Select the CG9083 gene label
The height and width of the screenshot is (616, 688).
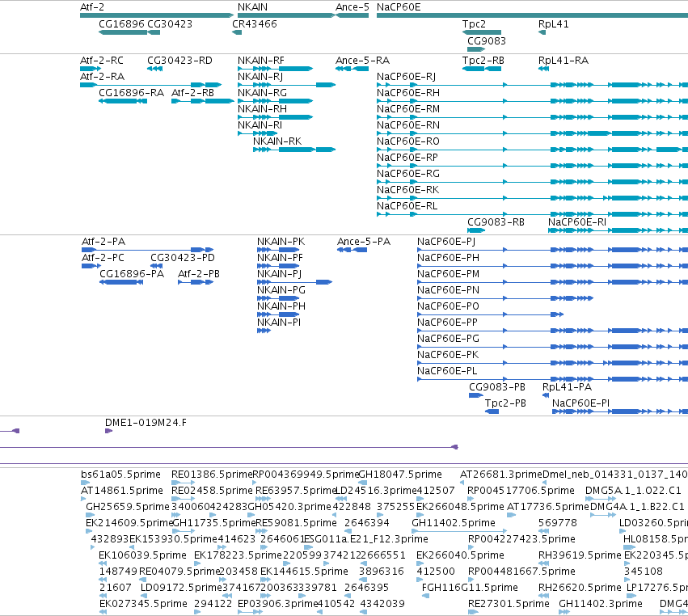[x=487, y=41]
